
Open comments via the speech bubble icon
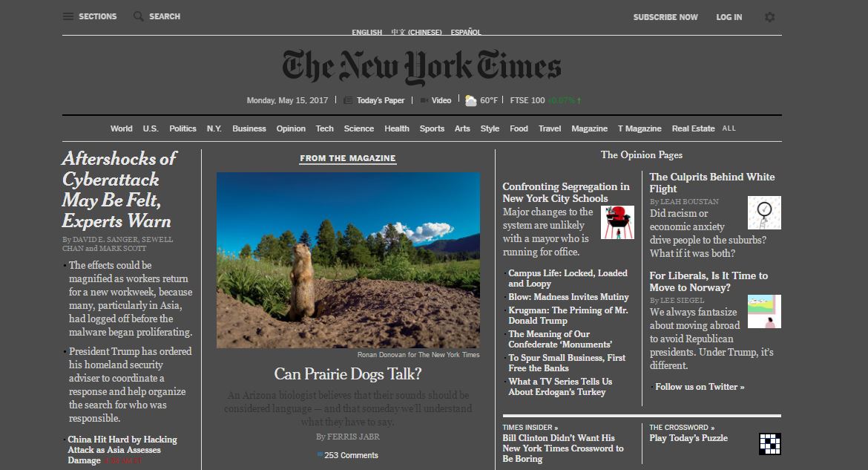(x=320, y=454)
